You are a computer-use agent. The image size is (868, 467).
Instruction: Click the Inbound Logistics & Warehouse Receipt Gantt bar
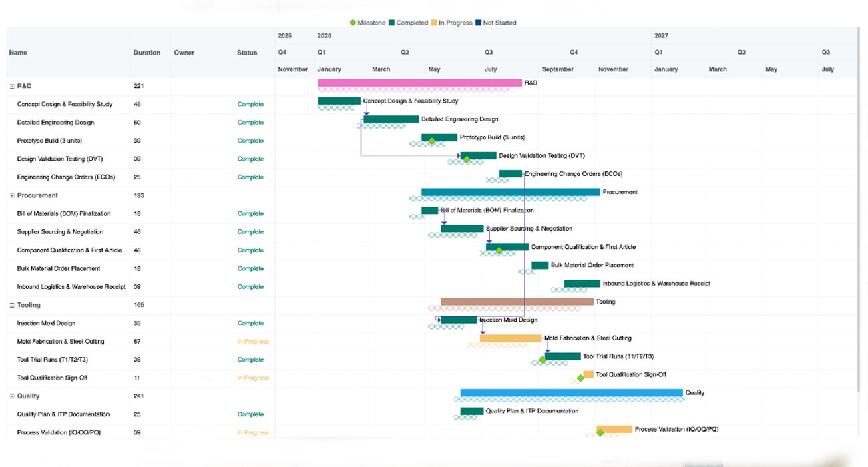click(582, 284)
